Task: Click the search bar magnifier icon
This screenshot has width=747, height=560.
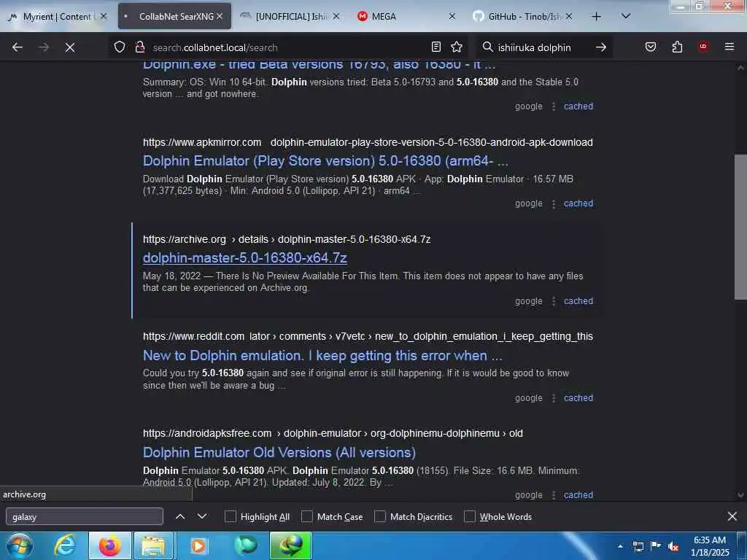Action: click(487, 47)
